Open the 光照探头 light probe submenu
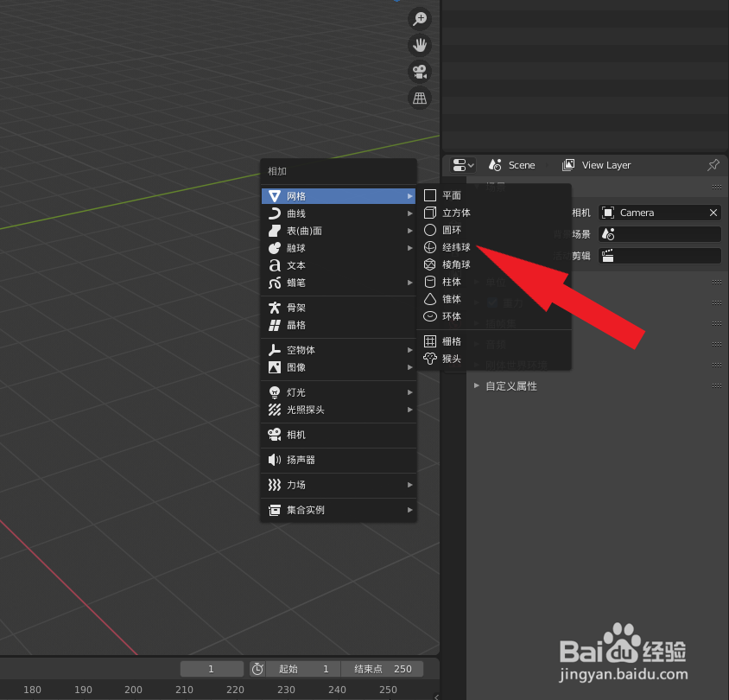This screenshot has height=700, width=729. 339,410
